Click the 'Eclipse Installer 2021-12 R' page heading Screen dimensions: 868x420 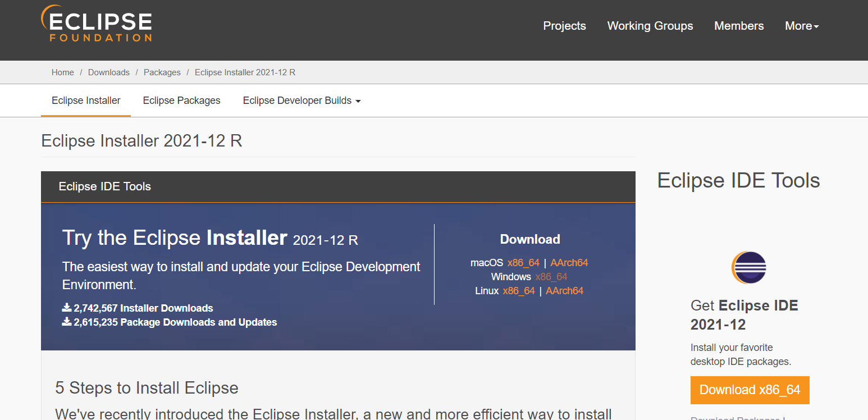(x=142, y=140)
